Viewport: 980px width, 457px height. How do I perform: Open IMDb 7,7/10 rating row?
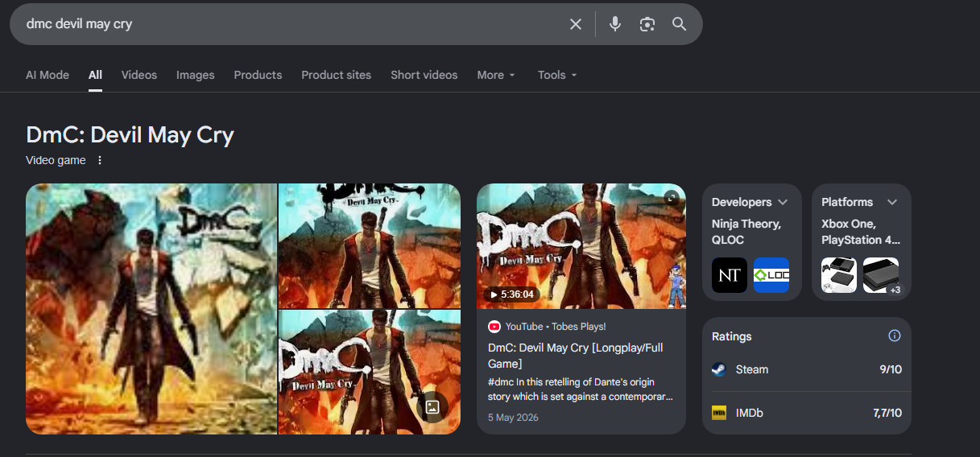click(x=807, y=413)
